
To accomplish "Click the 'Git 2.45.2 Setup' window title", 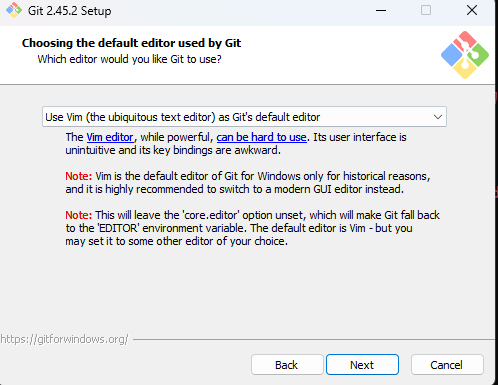I will [69, 11].
